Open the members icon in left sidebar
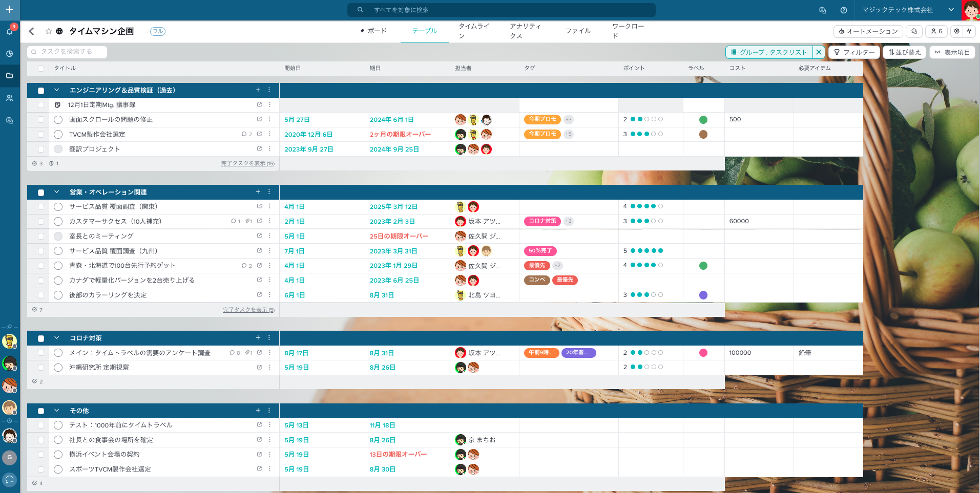This screenshot has height=493, width=980. coord(9,98)
